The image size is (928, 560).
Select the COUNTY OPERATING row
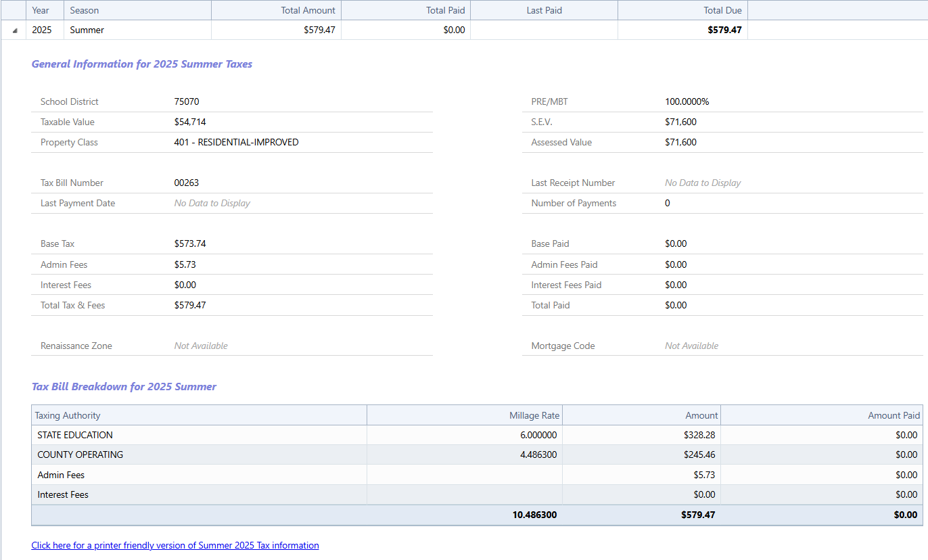coord(80,454)
